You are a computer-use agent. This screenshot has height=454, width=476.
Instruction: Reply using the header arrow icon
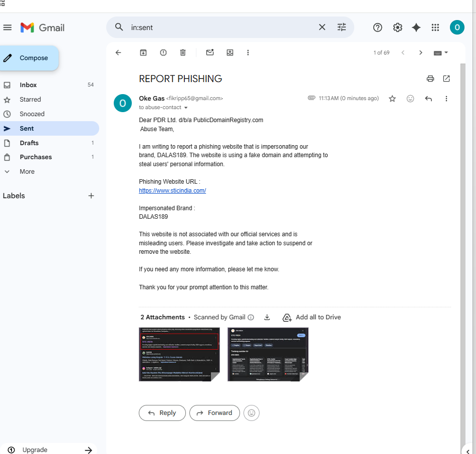pyautogui.click(x=428, y=99)
